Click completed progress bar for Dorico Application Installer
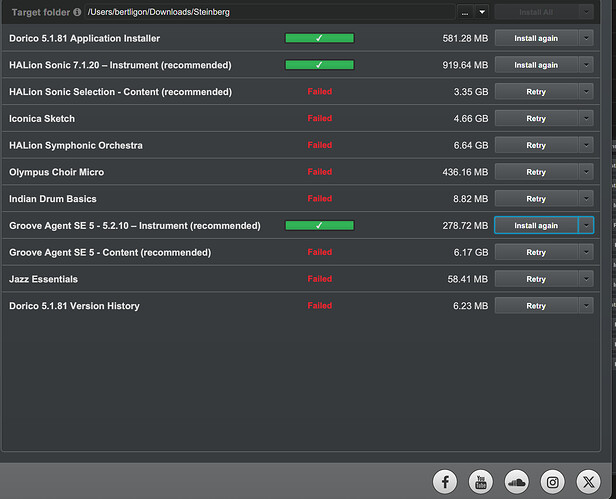This screenshot has height=499, width=616. point(319,38)
